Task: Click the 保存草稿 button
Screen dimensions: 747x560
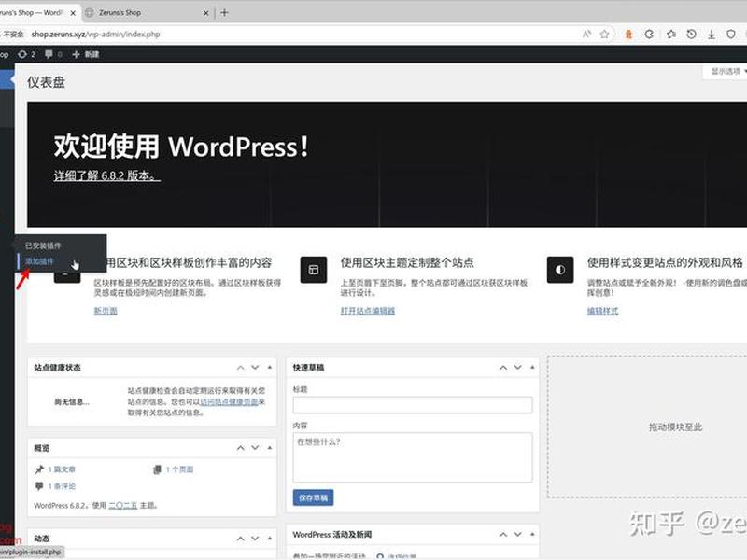Action: (313, 498)
